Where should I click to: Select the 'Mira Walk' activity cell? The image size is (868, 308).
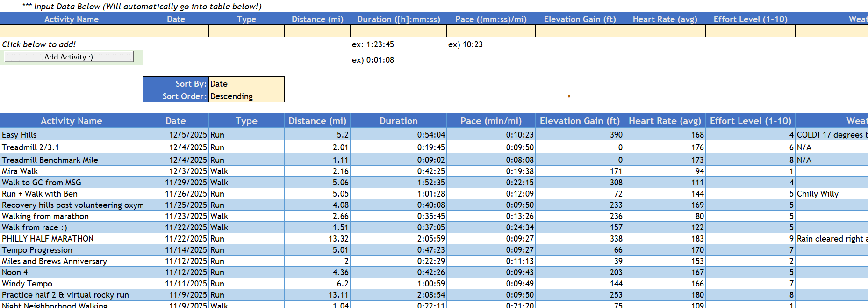coord(72,171)
